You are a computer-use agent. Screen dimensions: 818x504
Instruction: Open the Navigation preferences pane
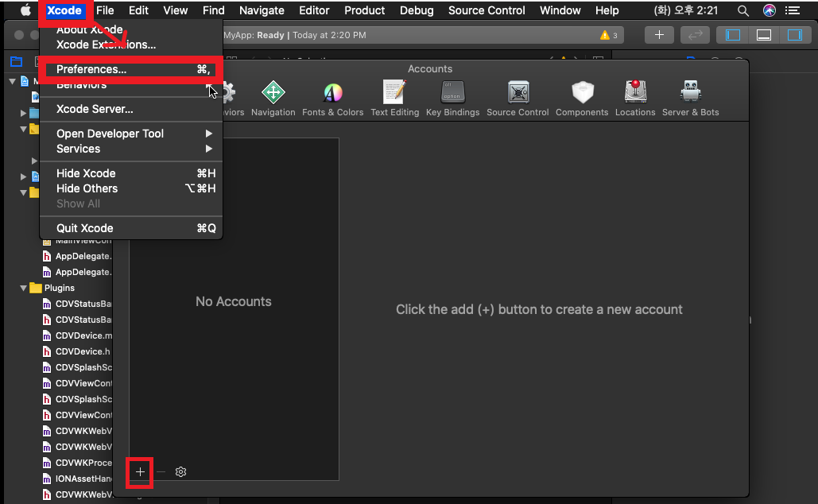coord(273,99)
